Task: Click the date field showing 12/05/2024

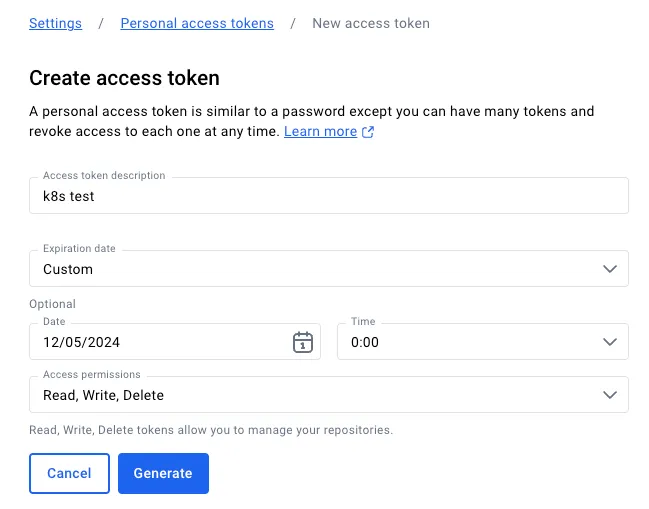Action: 175,341
